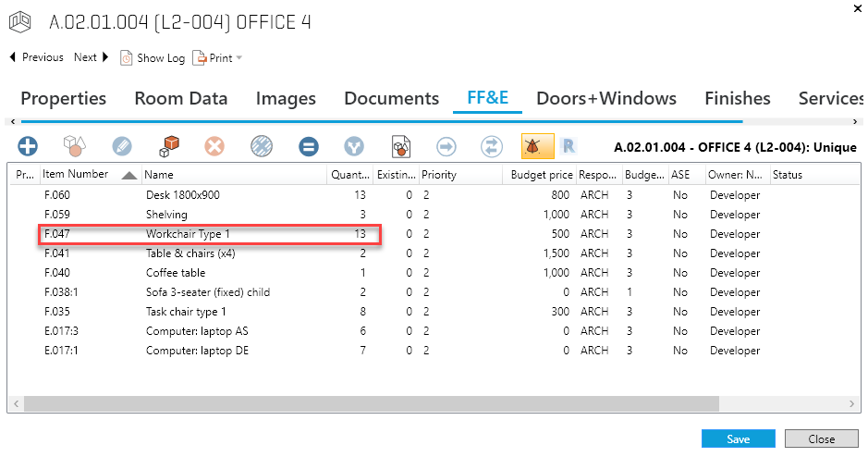This screenshot has height=457, width=868.
Task: Sort by the Budget price column header
Action: pos(539,174)
